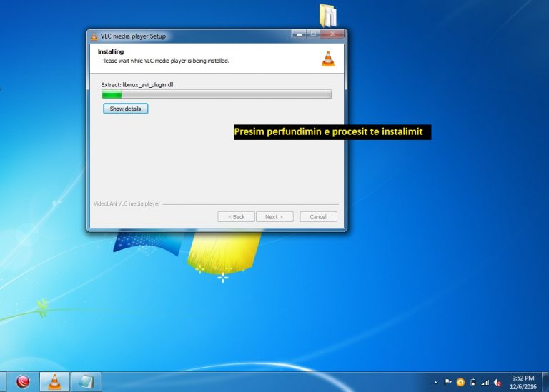Image resolution: width=549 pixels, height=392 pixels.
Task: Click the disabled Back button
Action: (x=237, y=217)
